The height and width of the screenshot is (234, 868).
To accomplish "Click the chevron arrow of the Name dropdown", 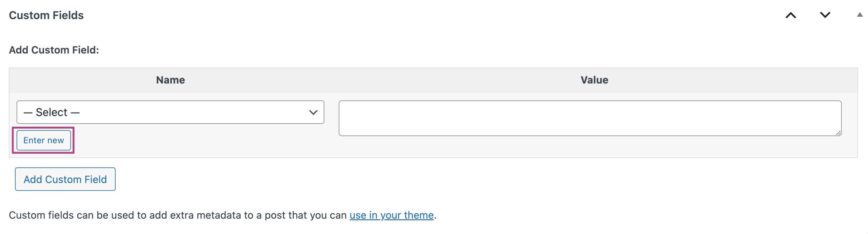I will click(x=313, y=112).
